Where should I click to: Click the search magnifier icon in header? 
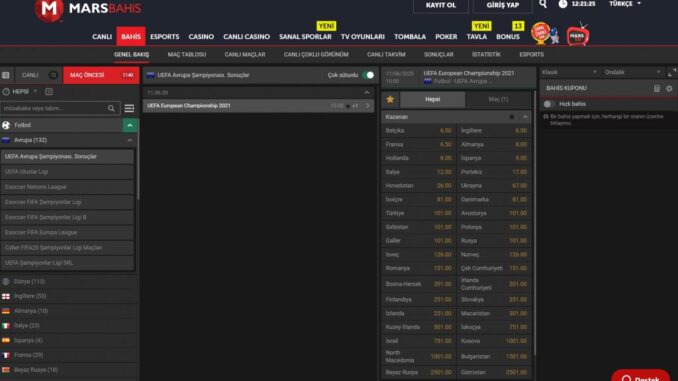tap(543, 4)
